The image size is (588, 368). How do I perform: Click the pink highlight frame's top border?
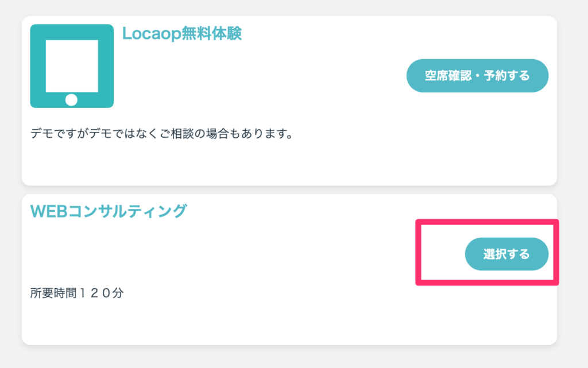pos(486,220)
